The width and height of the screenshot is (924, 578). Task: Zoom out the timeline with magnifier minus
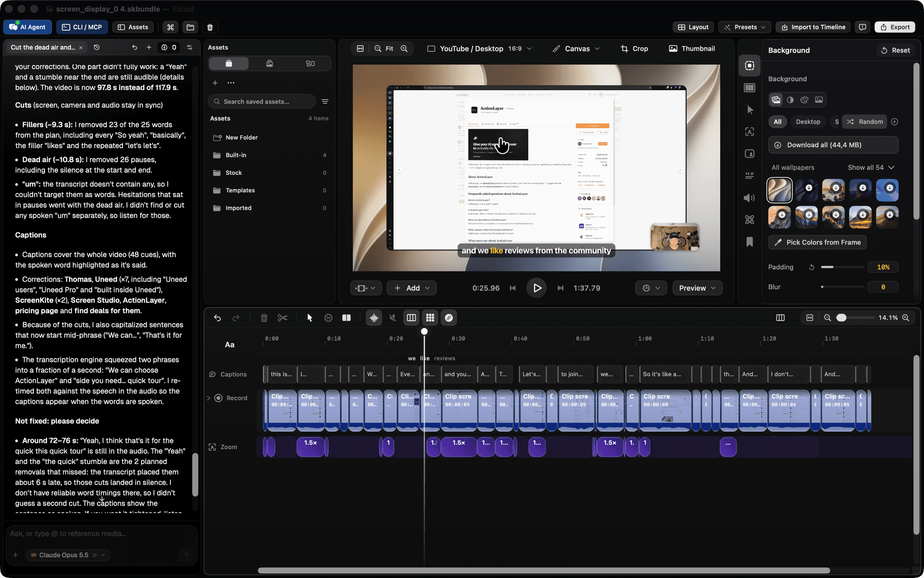tap(827, 318)
